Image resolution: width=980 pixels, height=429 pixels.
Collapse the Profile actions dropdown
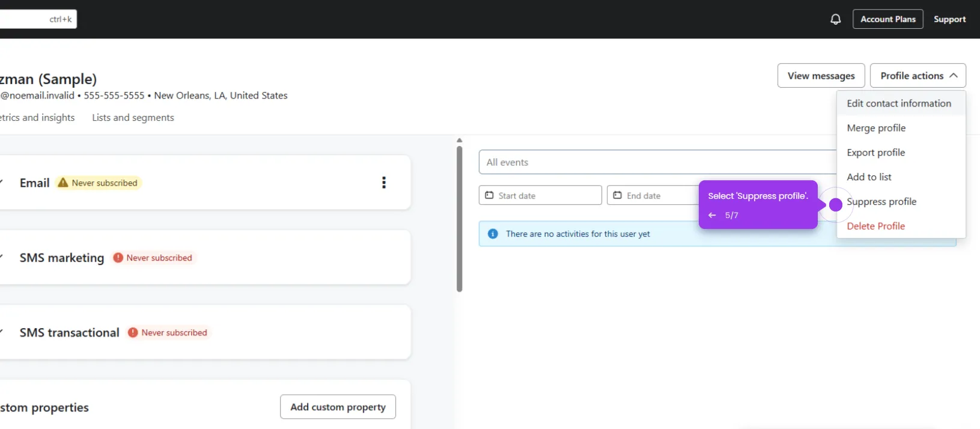(x=918, y=76)
